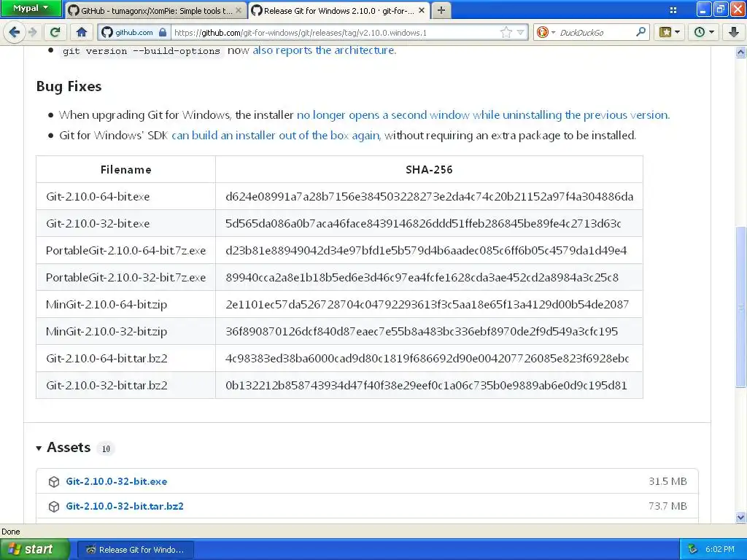747x560 pixels.
Task: Open the bookmarks menu button
Action: (x=670, y=32)
